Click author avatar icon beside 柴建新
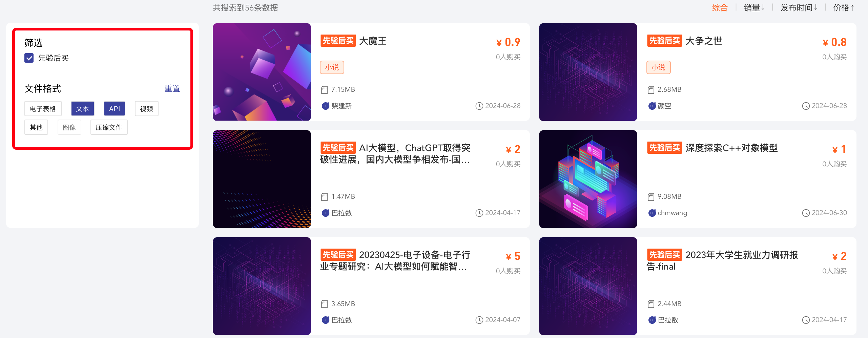This screenshot has height=338, width=868. coord(325,106)
